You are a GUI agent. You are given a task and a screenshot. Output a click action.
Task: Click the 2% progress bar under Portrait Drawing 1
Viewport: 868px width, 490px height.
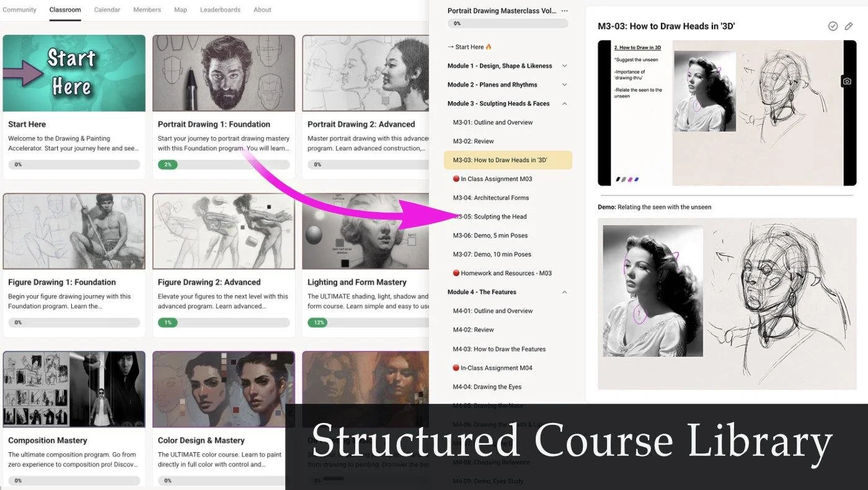pos(224,165)
